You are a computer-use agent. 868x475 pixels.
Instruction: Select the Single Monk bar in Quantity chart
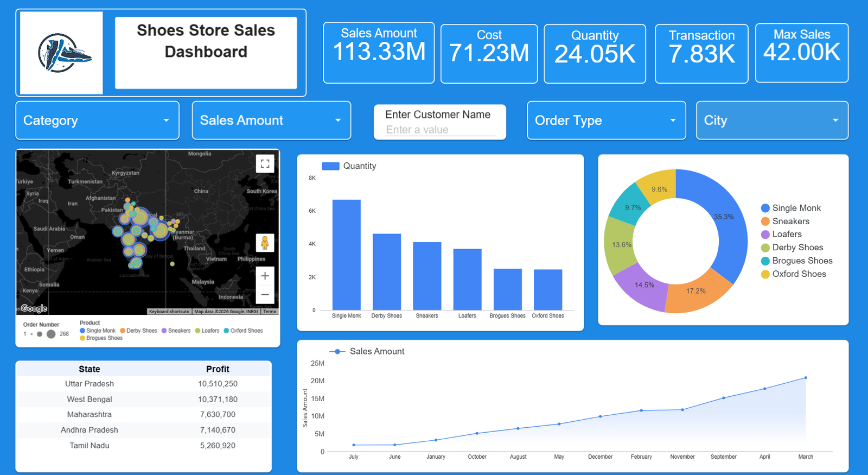[x=347, y=255]
